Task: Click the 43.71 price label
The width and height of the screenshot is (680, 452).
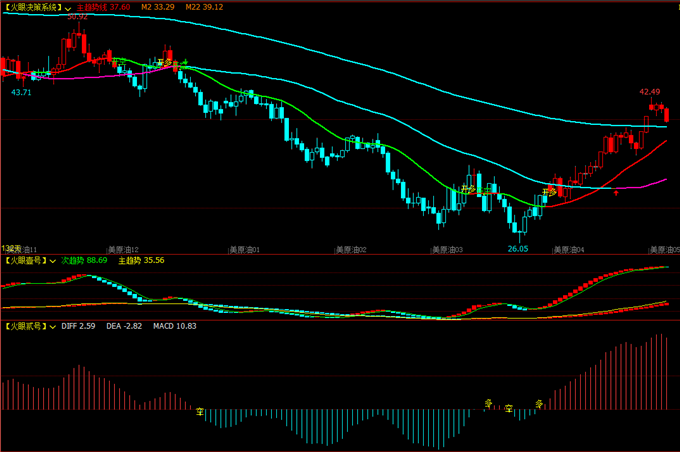Action: point(21,92)
